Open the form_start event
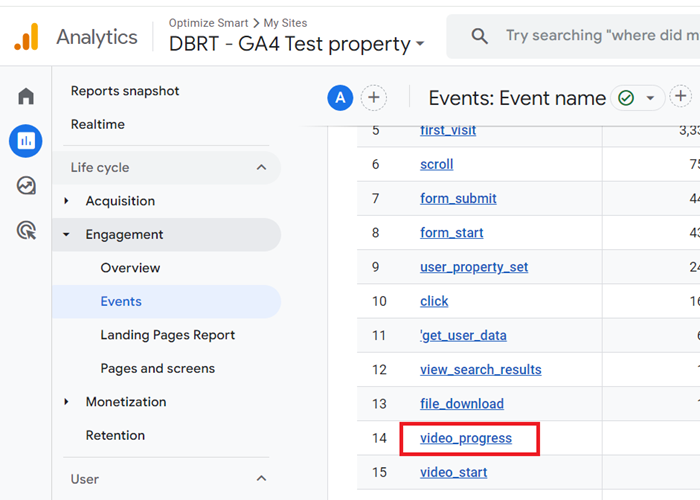 pos(451,233)
